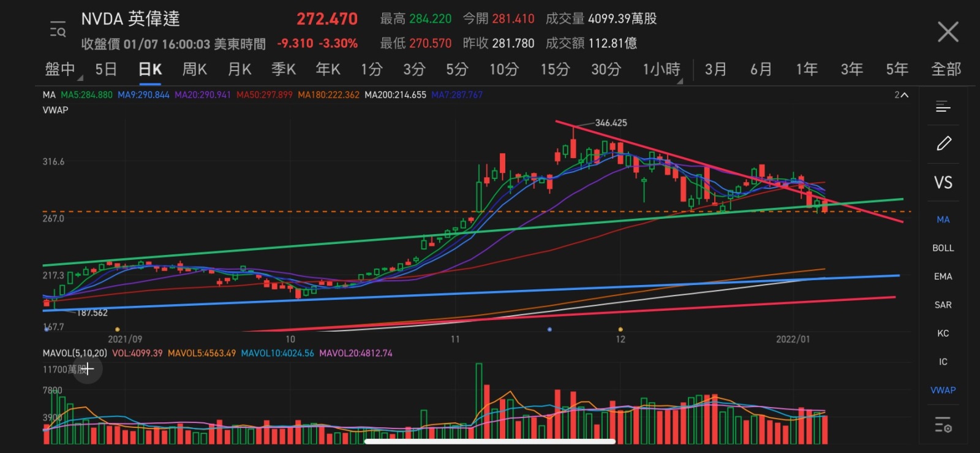
Task: Click the 2022/01 date axis label
Action: 793,339
